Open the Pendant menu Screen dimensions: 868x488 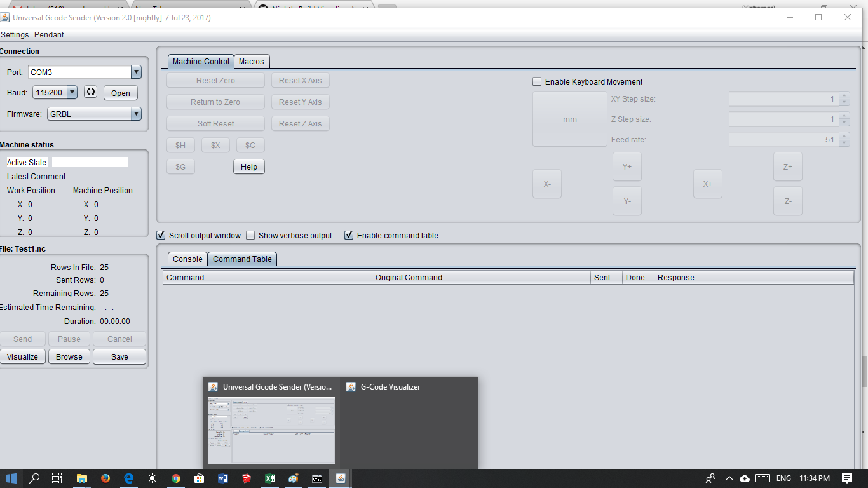click(49, 34)
